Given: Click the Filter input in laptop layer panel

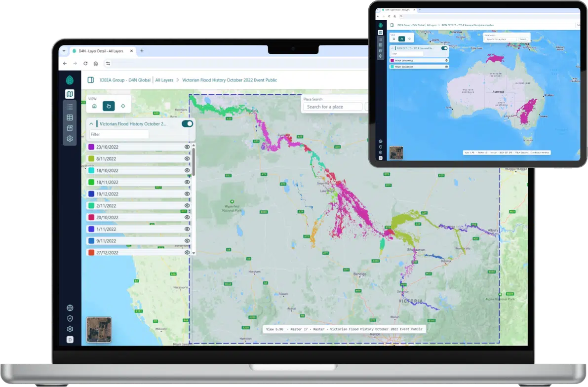Looking at the screenshot, I should coord(119,134).
